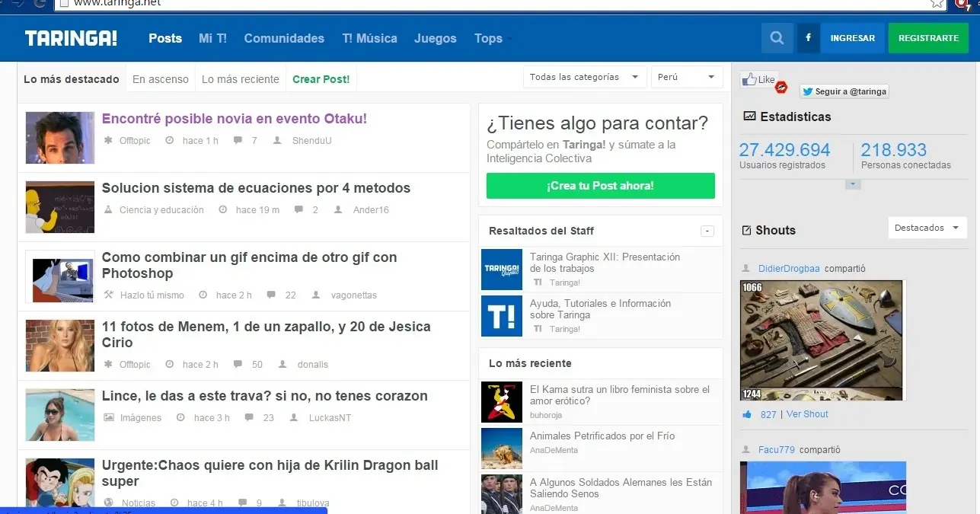Click the Otaku post face thumbnail
Screen dimensions: 980x514
point(60,138)
